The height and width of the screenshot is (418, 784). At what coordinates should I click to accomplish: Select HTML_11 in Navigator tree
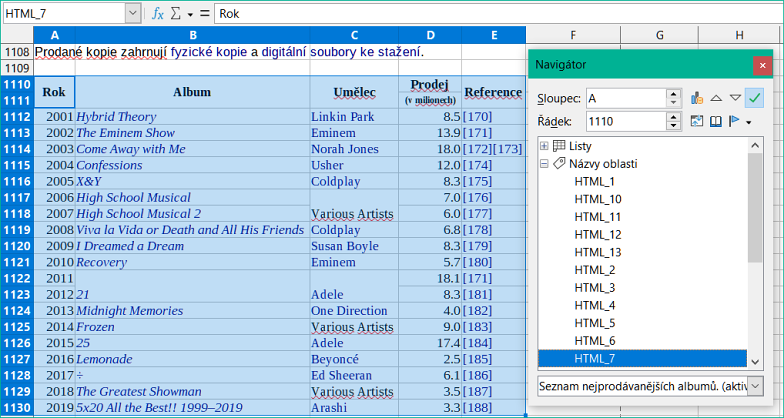coord(598,217)
